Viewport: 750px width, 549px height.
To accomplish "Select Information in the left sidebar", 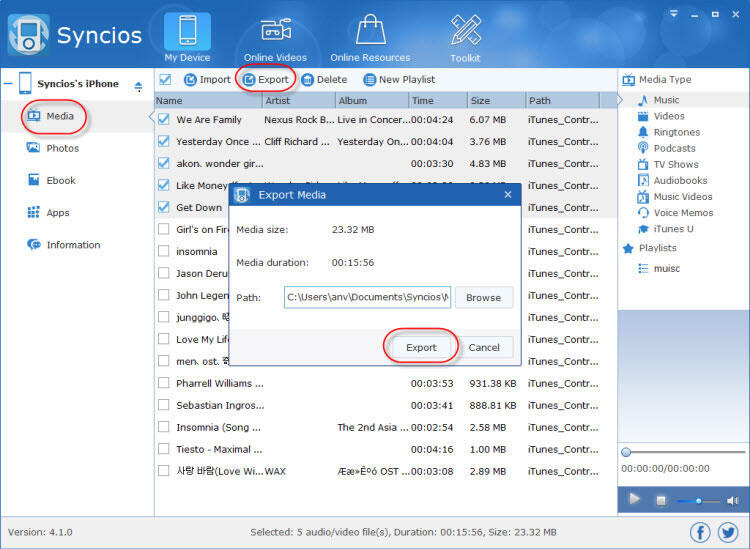I will pos(64,244).
